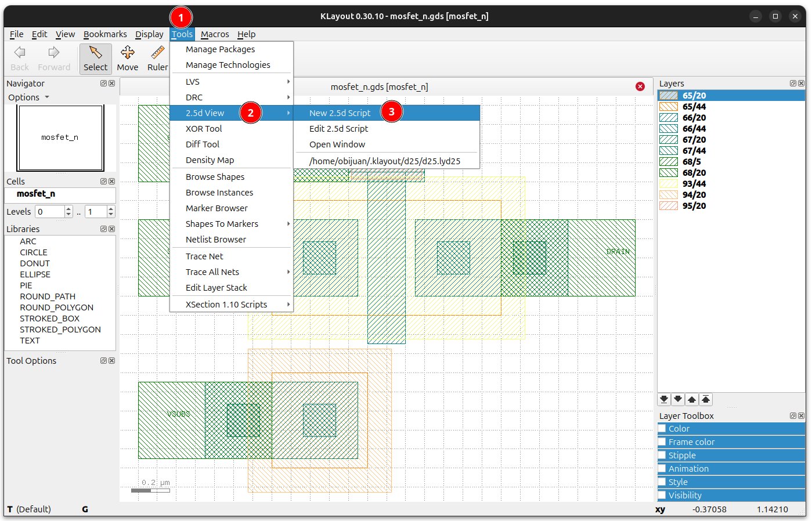This screenshot has width=812, height=521.
Task: Click the first Levels value field
Action: [x=50, y=212]
